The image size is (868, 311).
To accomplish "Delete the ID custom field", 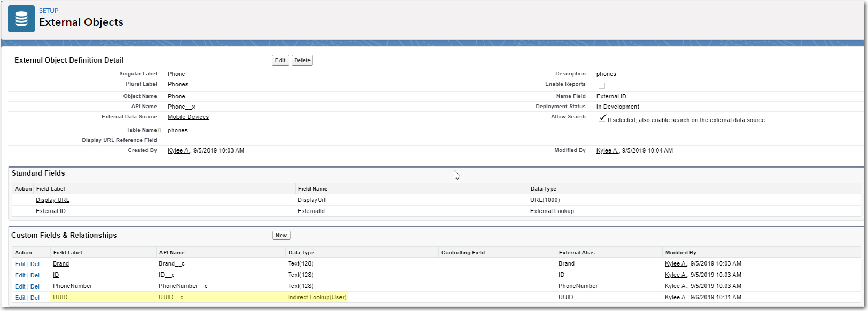I will coord(35,275).
